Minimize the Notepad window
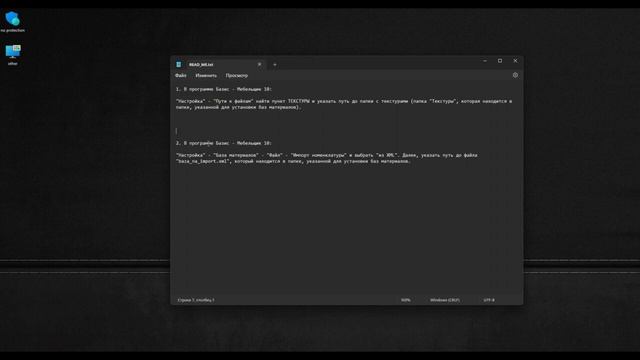The image size is (640, 360). [x=485, y=61]
